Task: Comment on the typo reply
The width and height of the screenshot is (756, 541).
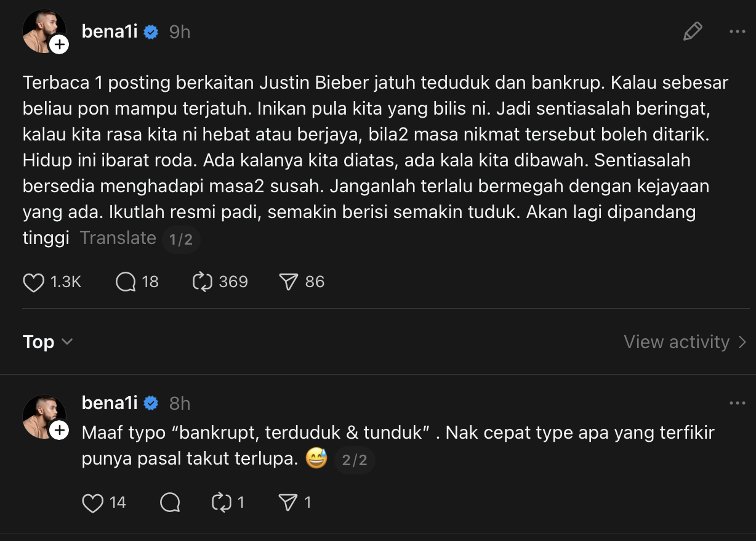Action: pos(170,503)
